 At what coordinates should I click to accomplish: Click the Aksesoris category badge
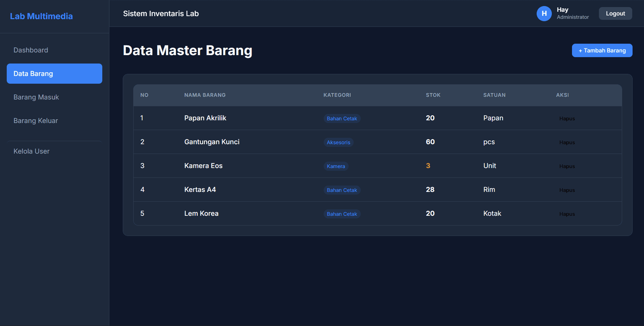[338, 142]
